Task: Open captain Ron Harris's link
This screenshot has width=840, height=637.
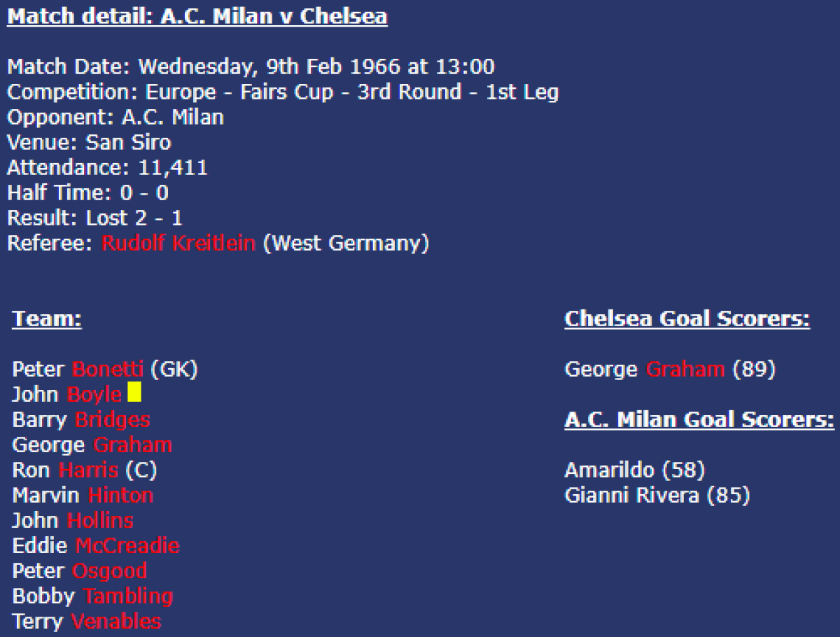Action: coord(88,470)
